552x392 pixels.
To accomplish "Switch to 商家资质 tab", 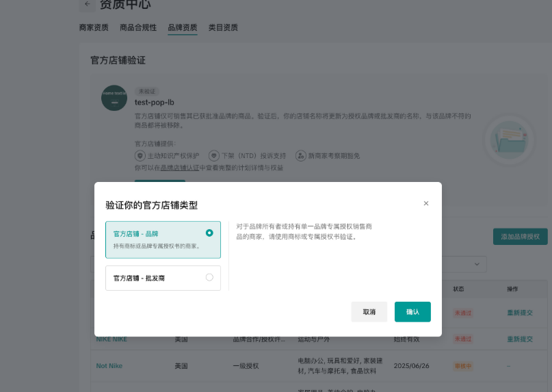I will 94,27.
